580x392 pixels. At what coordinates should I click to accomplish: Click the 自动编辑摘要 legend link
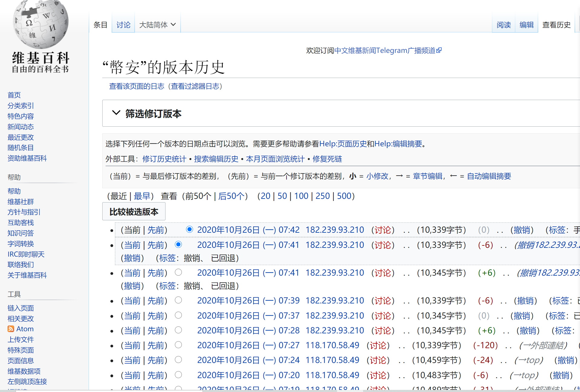(x=489, y=176)
